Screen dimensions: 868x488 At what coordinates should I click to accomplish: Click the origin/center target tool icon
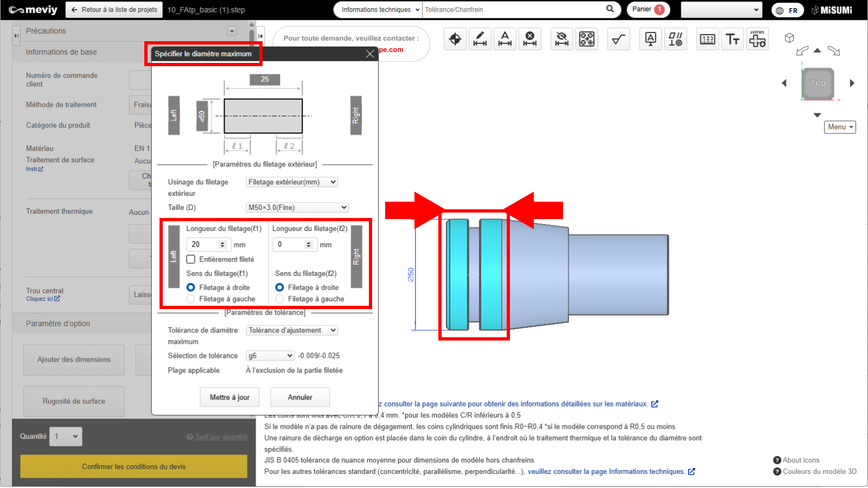pyautogui.click(x=455, y=39)
